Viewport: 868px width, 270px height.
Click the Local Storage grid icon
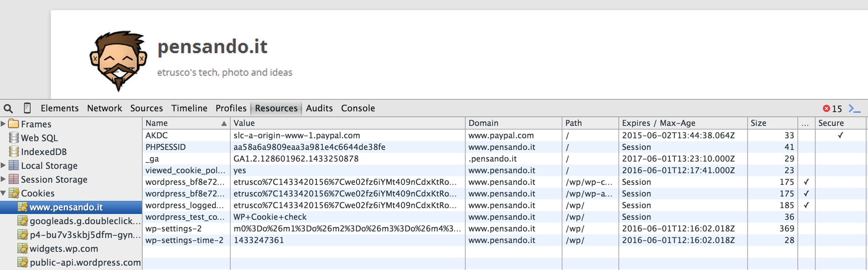point(13,165)
